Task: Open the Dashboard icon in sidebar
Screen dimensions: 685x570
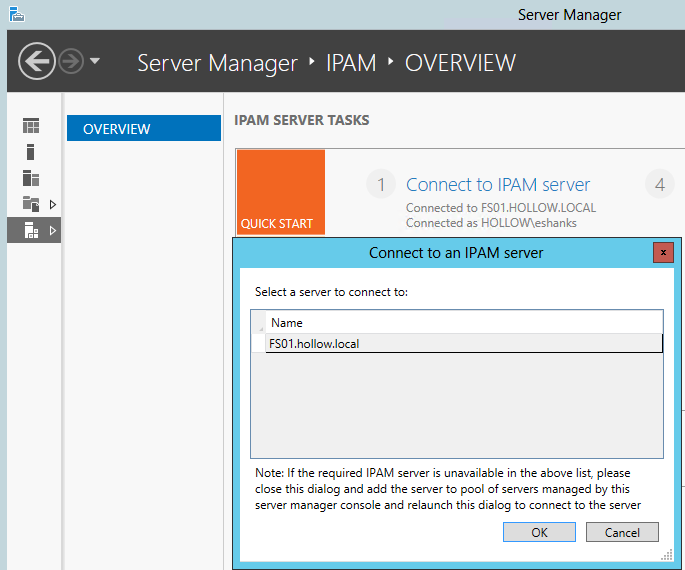Action: pos(31,126)
